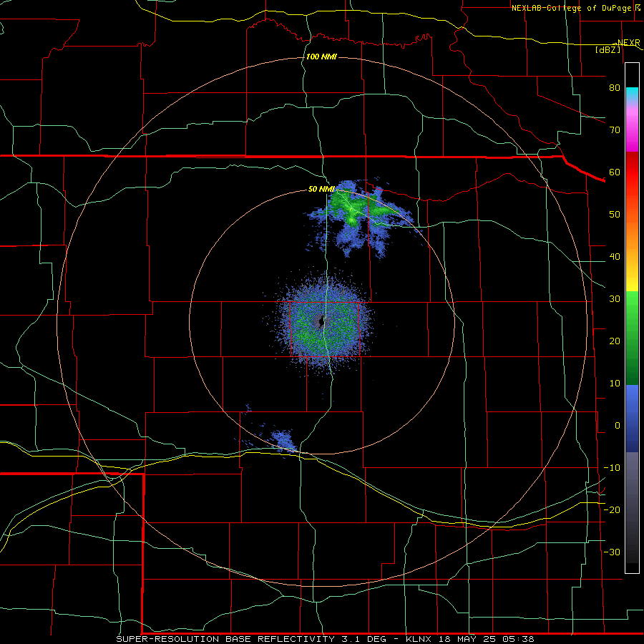Click the 0 value on the dBZ scale
This screenshot has width=644, height=644.
point(618,426)
